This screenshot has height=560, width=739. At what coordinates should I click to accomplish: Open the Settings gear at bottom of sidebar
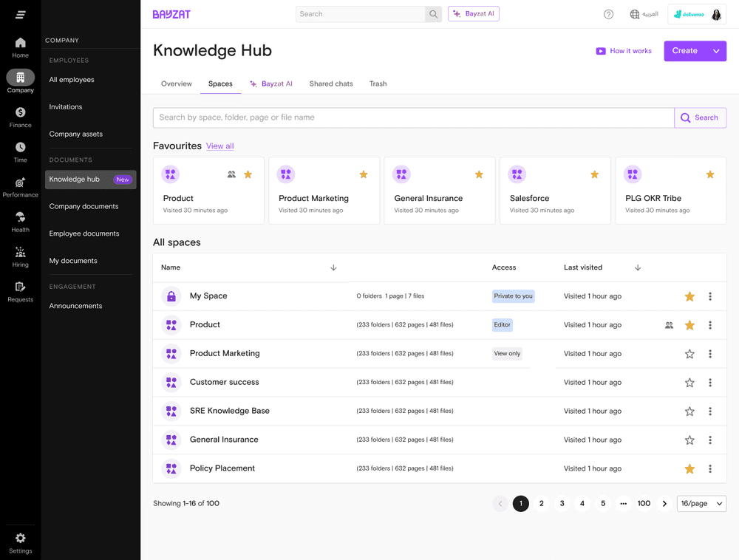click(x=20, y=539)
